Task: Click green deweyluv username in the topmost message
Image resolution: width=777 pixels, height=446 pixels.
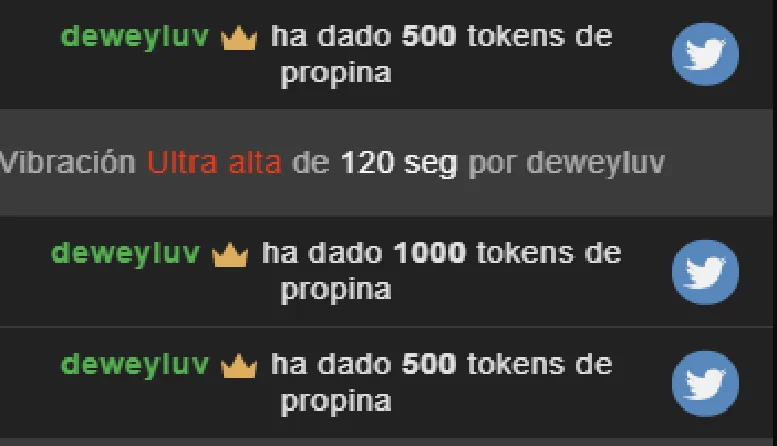Action: (x=134, y=37)
